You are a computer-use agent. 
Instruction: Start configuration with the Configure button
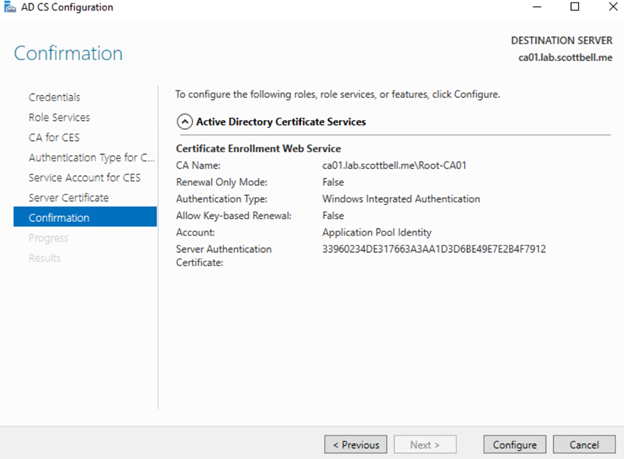[x=514, y=444]
